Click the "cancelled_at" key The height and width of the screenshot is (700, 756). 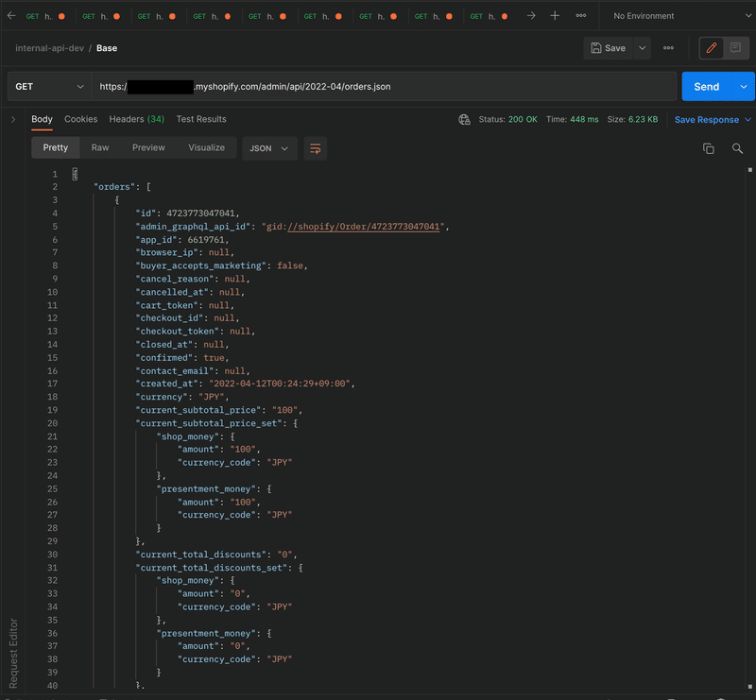(x=172, y=293)
